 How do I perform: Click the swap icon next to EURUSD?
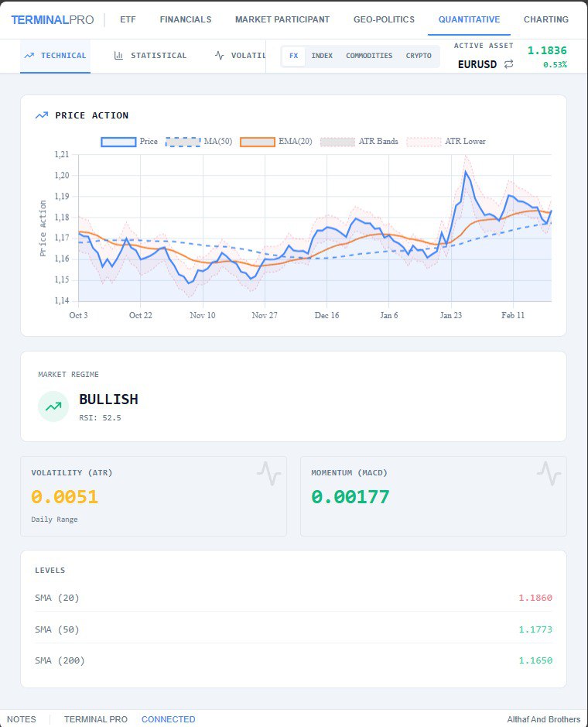pyautogui.click(x=508, y=64)
